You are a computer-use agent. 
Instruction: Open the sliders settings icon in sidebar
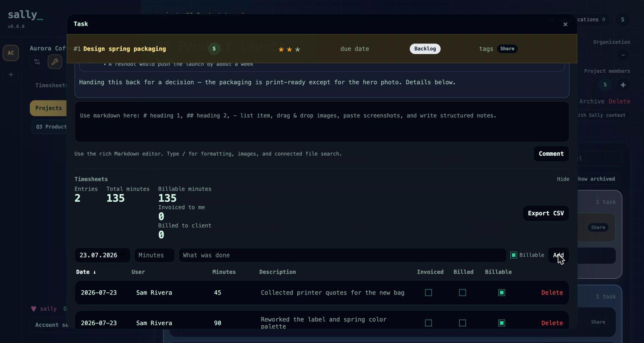[37, 62]
